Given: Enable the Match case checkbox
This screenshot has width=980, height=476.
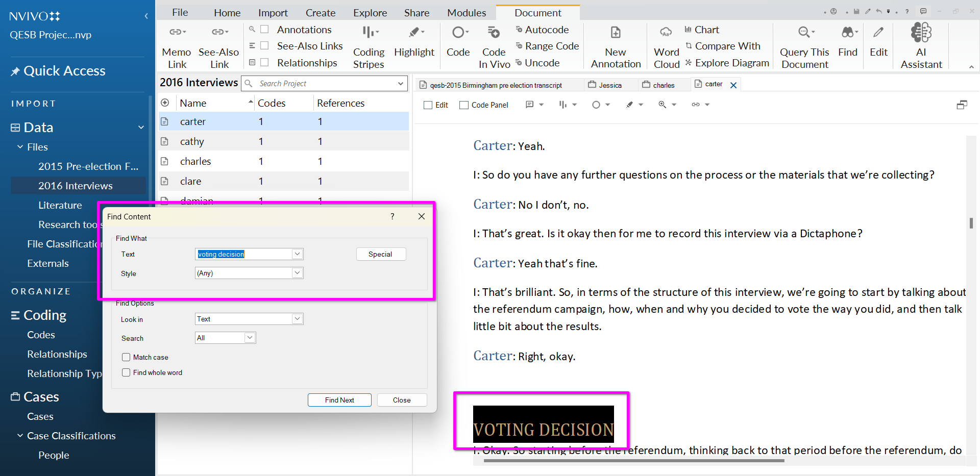Looking at the screenshot, I should pos(126,357).
